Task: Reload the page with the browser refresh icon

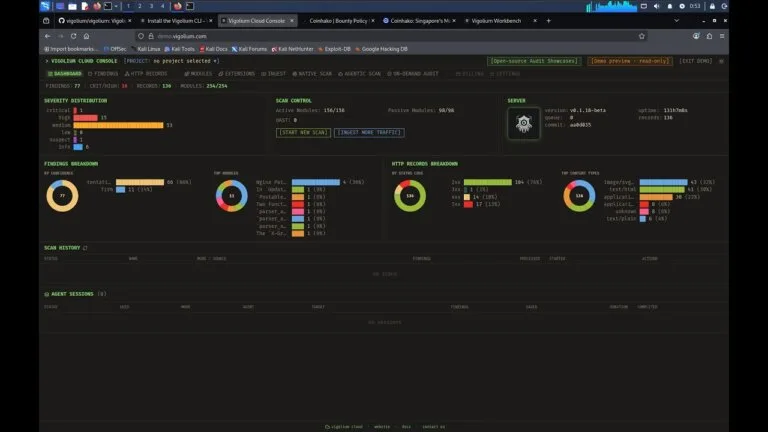Action: (x=73, y=36)
